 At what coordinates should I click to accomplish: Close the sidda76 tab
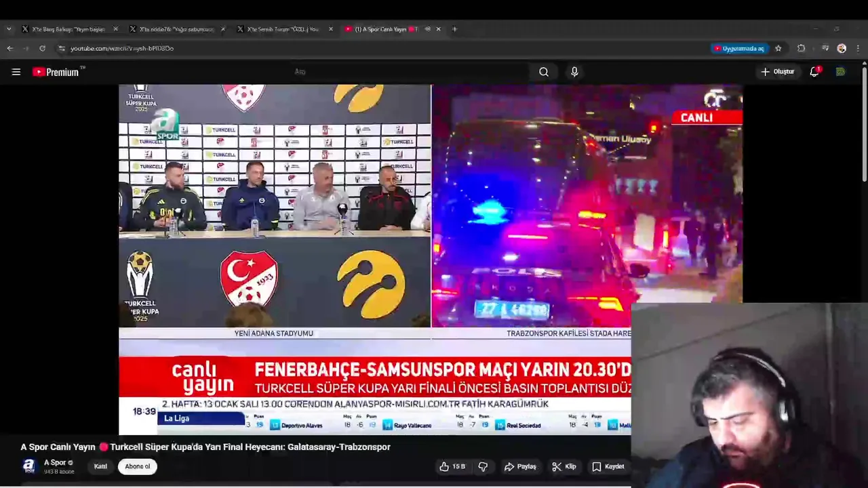coord(223,29)
